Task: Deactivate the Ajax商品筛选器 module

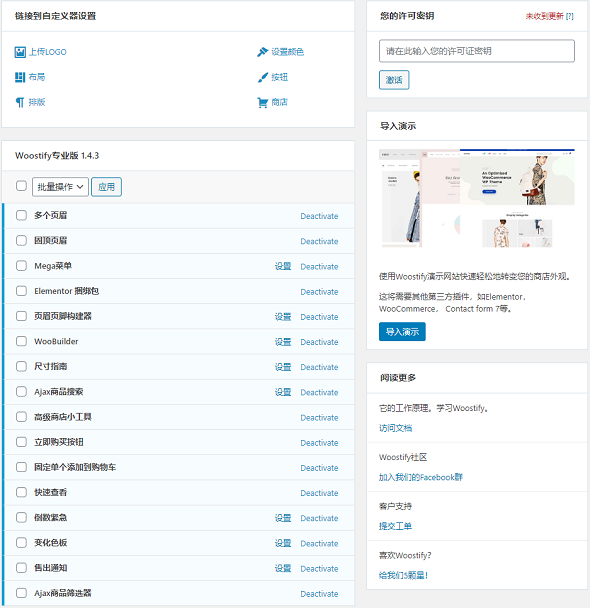Action: pyautogui.click(x=319, y=594)
